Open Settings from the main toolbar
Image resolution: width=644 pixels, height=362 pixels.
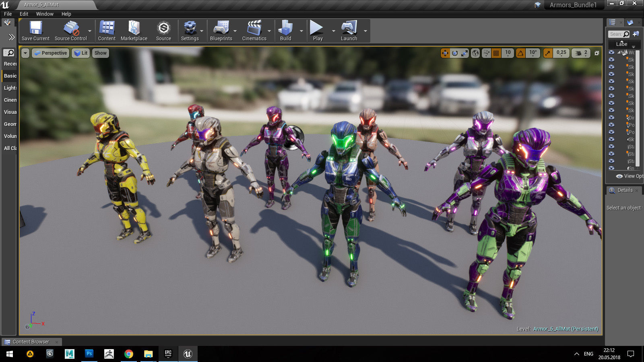[x=190, y=31]
